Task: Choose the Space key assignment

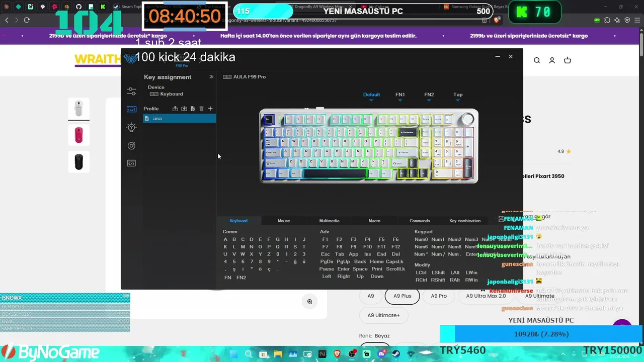Action: (360, 269)
